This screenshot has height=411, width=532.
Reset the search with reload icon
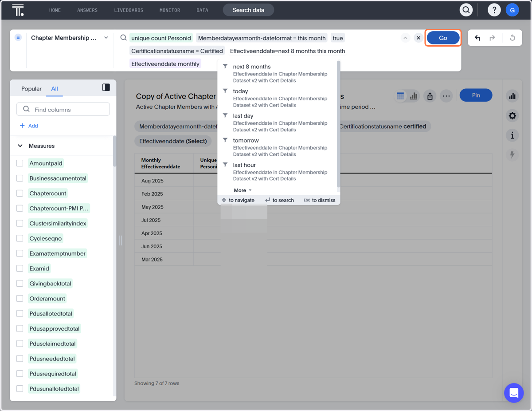pos(512,38)
